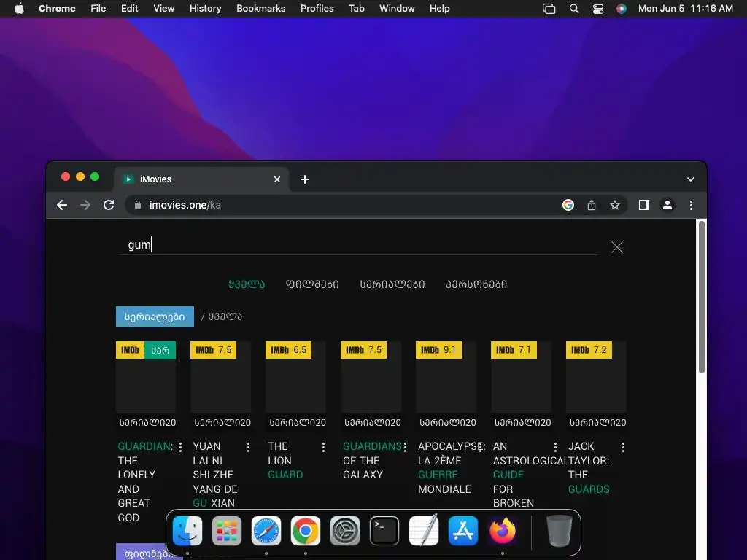Screen dimensions: 747x560
Task: Click the title Jack Taylor: The Guards
Action: 589,467
